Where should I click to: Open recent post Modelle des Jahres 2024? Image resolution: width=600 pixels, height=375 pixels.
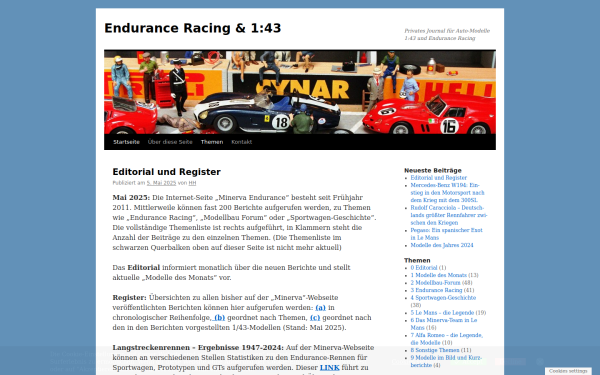click(x=442, y=245)
